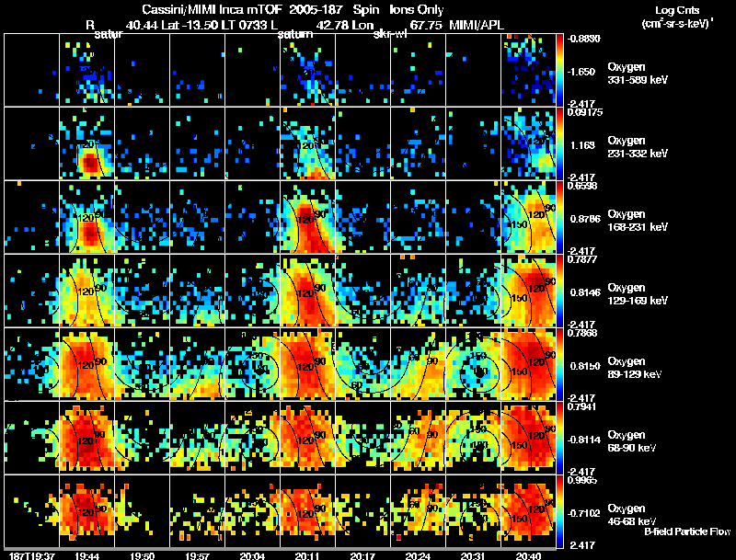The height and width of the screenshot is (560, 736).
Task: Click the 20:40 time label on bottom axis
Action: (x=528, y=555)
